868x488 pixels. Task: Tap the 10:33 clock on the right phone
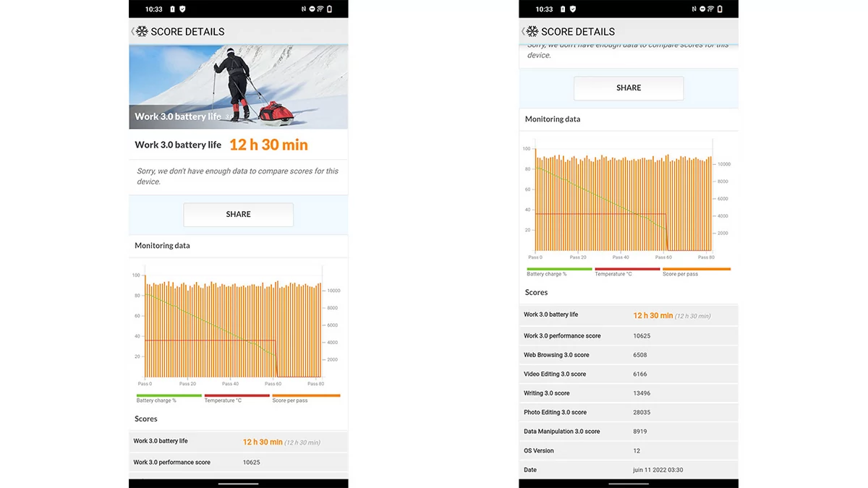[x=544, y=9]
